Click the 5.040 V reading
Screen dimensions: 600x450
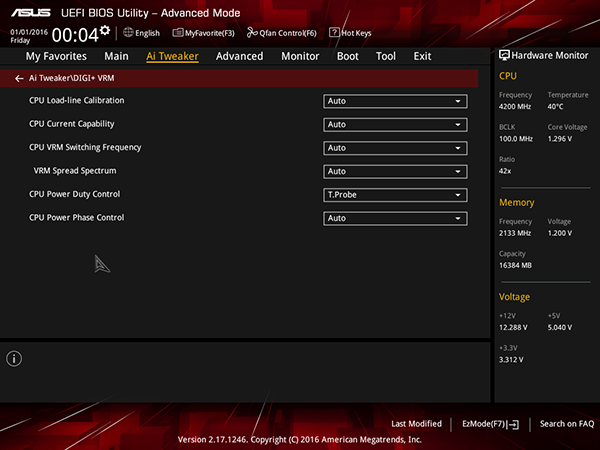pyautogui.click(x=560, y=328)
